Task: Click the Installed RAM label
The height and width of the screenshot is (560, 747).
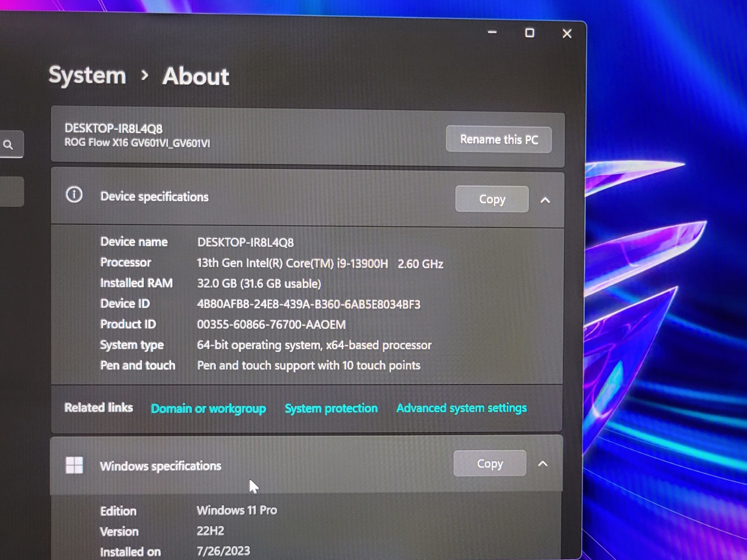Action: tap(136, 283)
